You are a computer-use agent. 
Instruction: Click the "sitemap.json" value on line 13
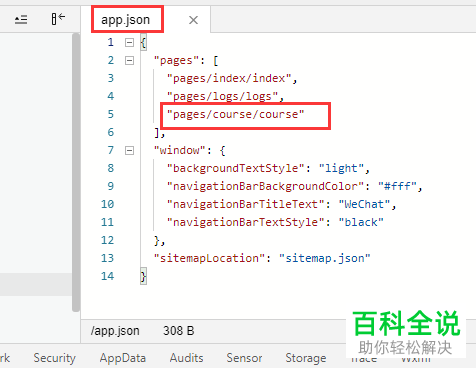click(x=325, y=258)
